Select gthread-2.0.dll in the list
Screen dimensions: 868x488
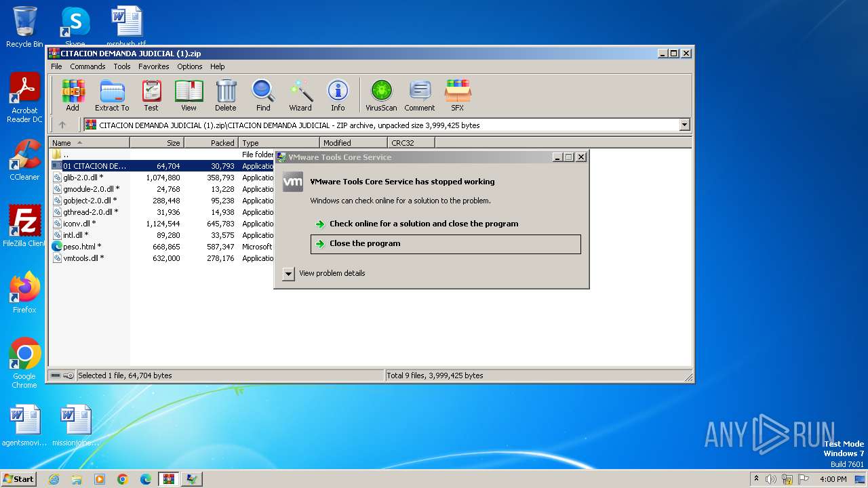[x=161, y=212]
